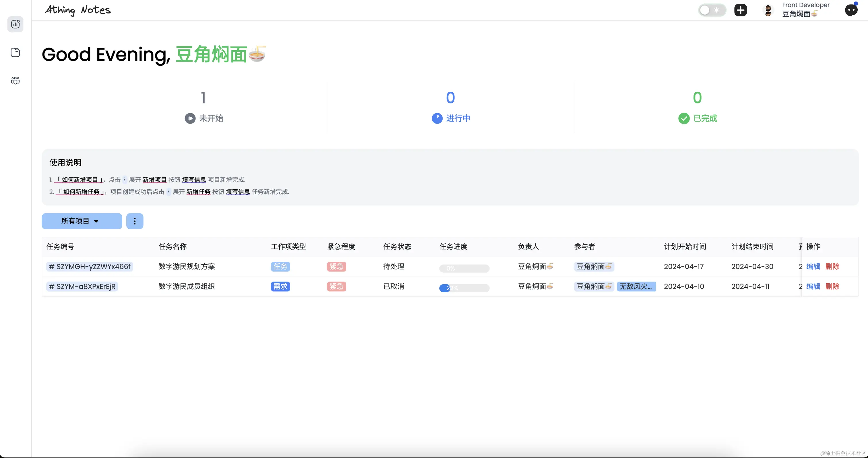Open the three-dot more menu button
This screenshot has height=458, width=868.
(135, 221)
